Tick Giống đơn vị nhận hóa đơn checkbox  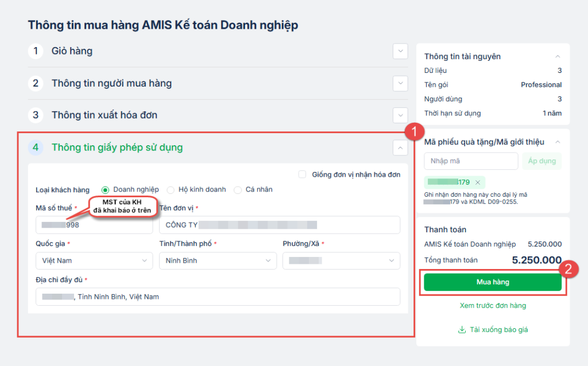click(x=302, y=174)
